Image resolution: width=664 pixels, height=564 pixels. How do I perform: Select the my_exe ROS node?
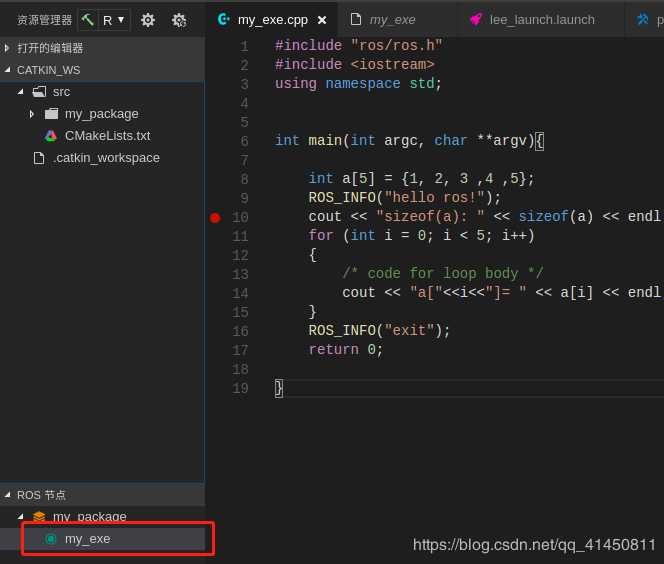[x=103, y=539]
